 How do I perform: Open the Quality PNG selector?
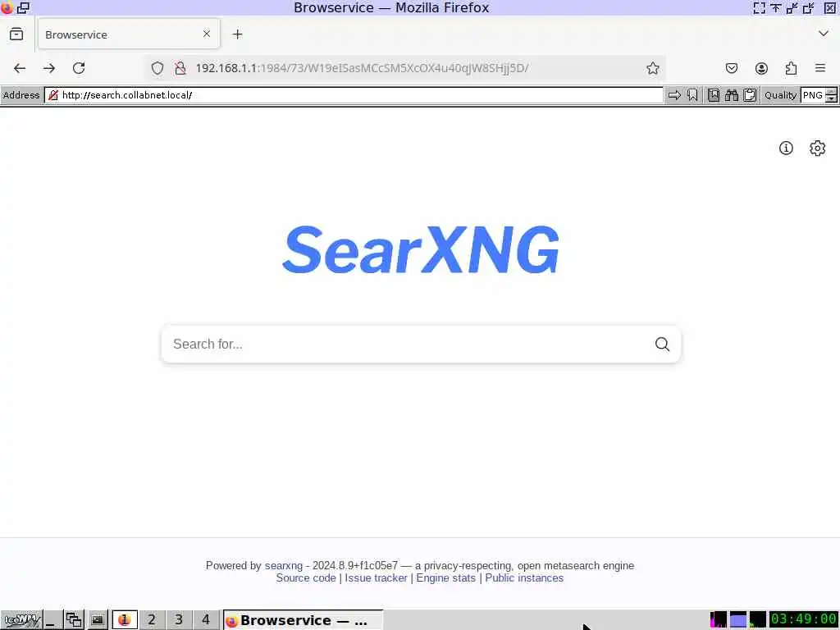pyautogui.click(x=813, y=95)
